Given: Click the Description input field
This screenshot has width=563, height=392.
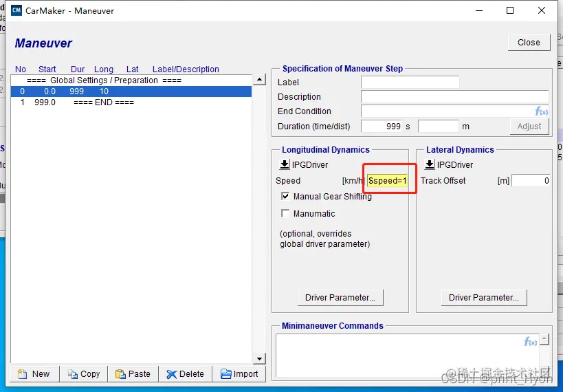Looking at the screenshot, I should (x=454, y=97).
